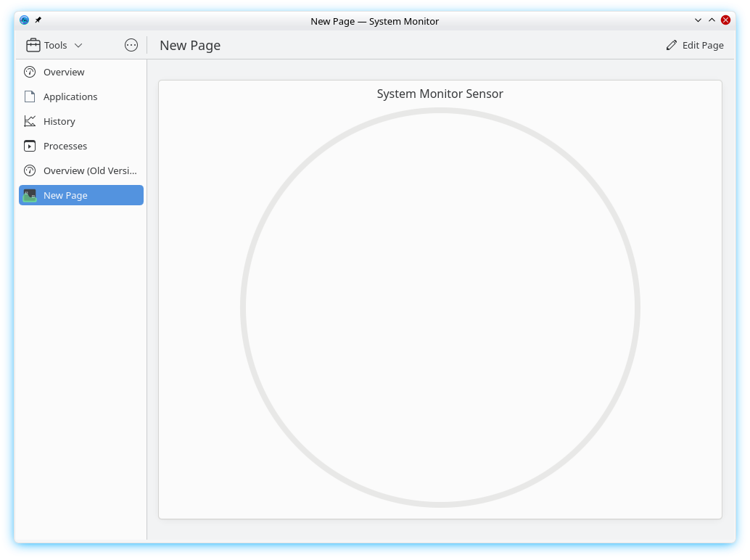
Task: Click the System Monitor app icon in title bar
Action: pyautogui.click(x=25, y=20)
